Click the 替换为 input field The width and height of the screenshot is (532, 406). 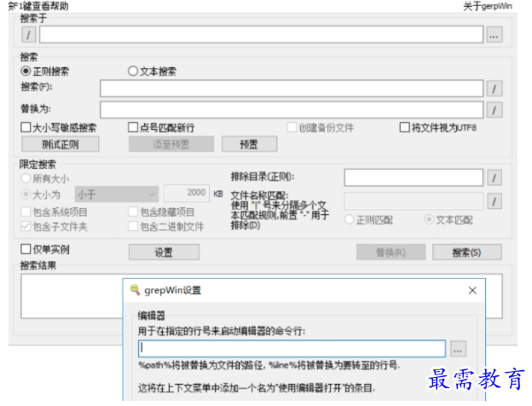pos(292,110)
